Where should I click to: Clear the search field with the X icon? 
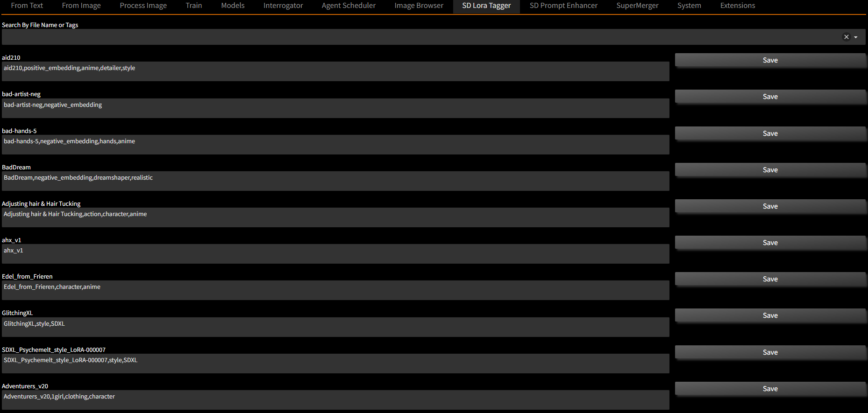coord(846,37)
